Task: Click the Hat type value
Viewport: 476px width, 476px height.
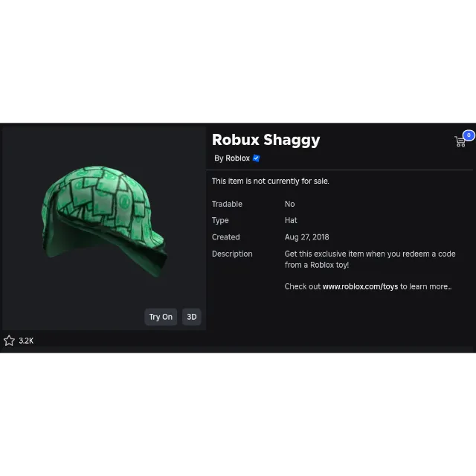Action: tap(291, 220)
